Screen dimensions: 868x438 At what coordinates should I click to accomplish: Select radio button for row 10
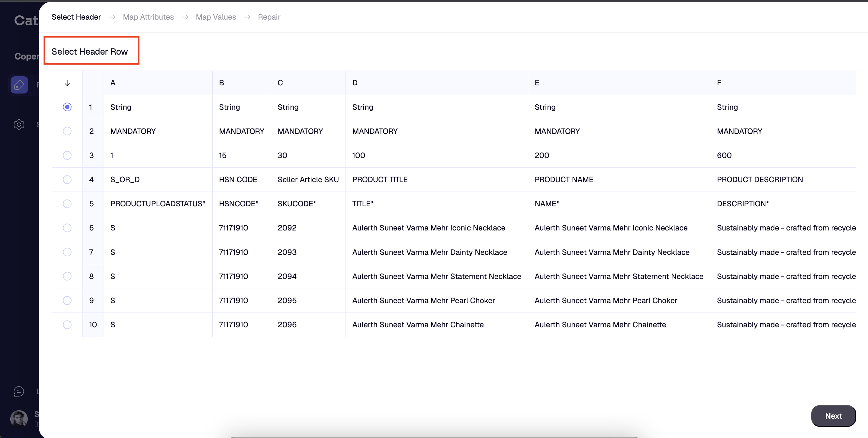click(x=67, y=325)
